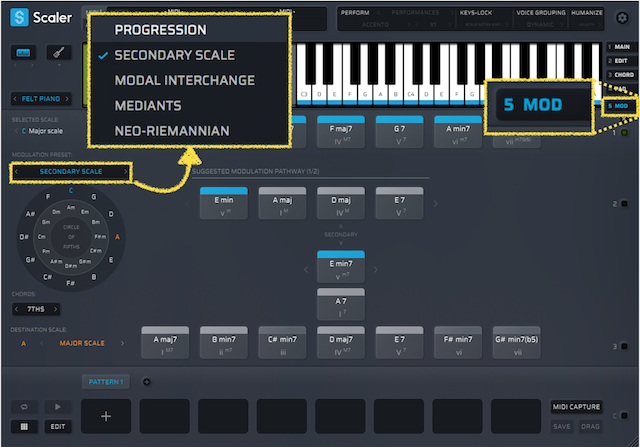Click the SAVE button

[562, 426]
